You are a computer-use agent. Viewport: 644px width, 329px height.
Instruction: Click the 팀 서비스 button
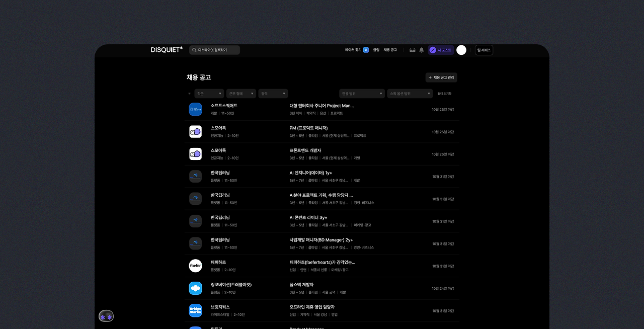coord(484,50)
